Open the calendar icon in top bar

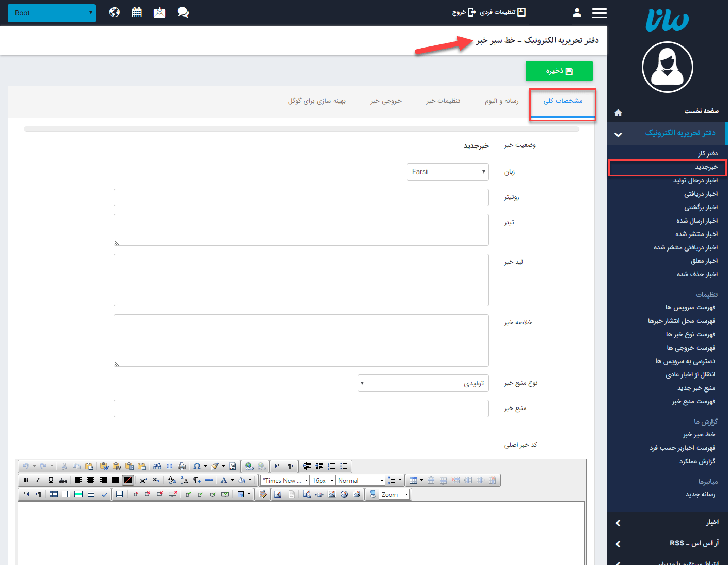point(137,12)
